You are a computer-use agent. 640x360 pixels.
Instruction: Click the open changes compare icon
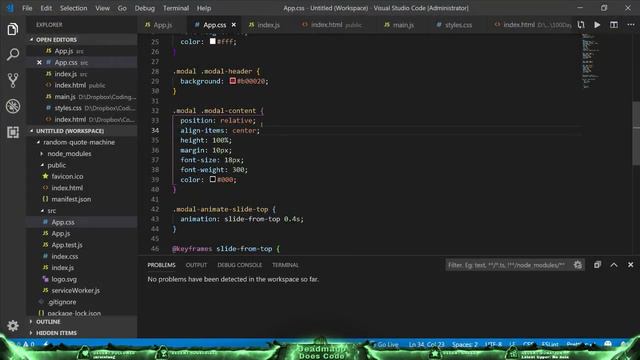tap(581, 25)
